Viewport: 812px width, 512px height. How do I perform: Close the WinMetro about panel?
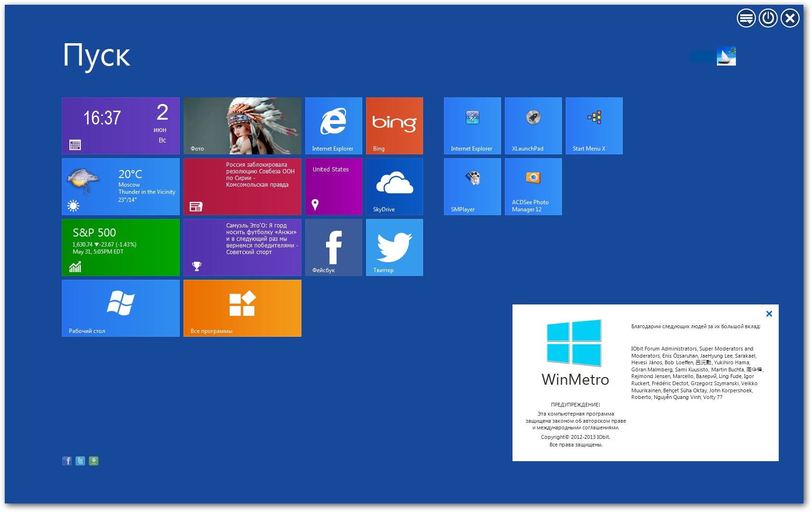[x=769, y=313]
